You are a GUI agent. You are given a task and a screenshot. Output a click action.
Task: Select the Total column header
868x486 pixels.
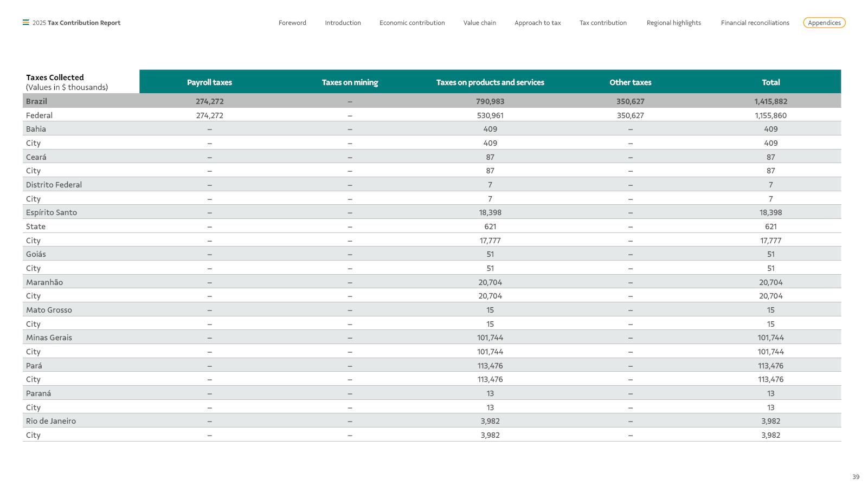770,82
